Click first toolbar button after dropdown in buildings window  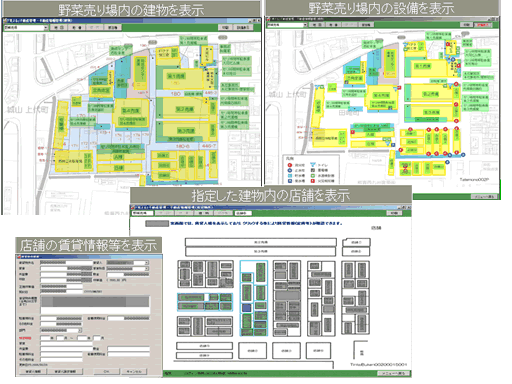[x=59, y=28]
